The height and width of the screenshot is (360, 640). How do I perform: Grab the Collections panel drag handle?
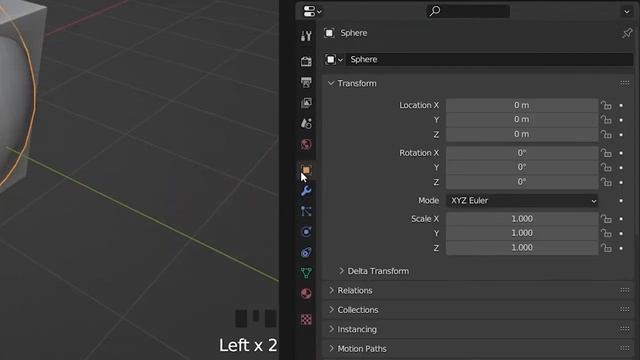tap(624, 309)
